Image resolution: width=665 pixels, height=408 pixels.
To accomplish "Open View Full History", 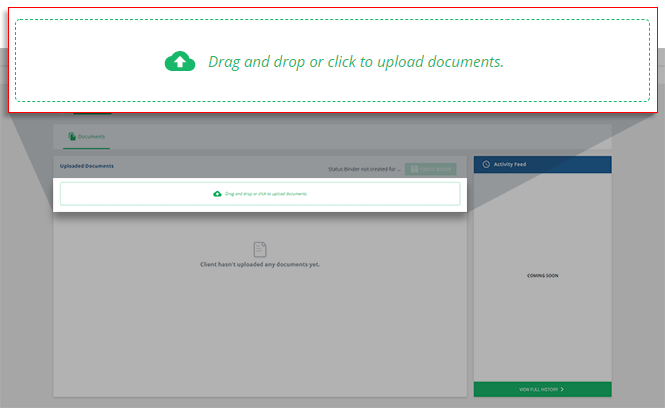I will 542,389.
